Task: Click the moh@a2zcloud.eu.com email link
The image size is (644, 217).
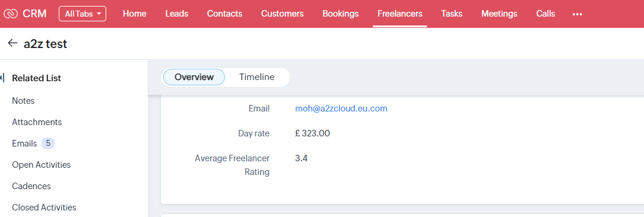Action: 341,108
